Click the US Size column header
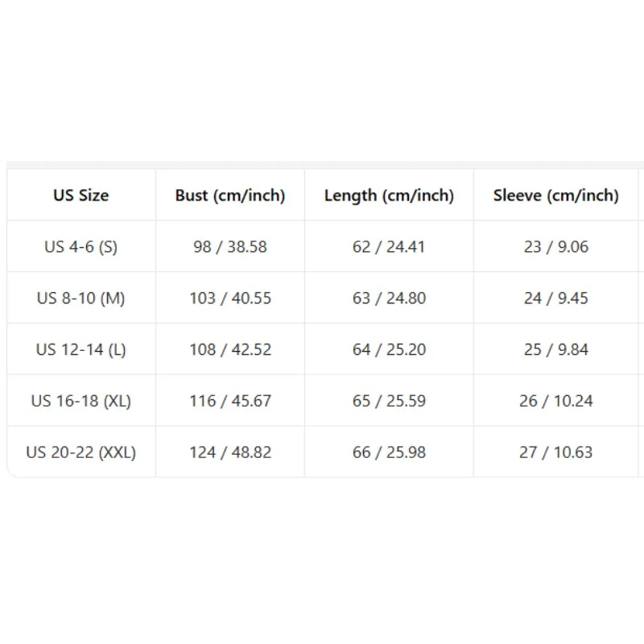This screenshot has width=644, height=644. pos(81,195)
